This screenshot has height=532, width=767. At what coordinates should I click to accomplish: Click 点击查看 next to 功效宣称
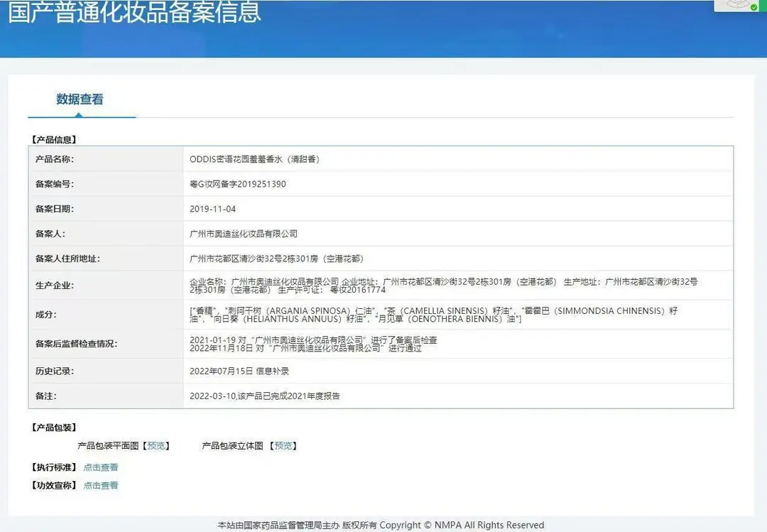(101, 486)
